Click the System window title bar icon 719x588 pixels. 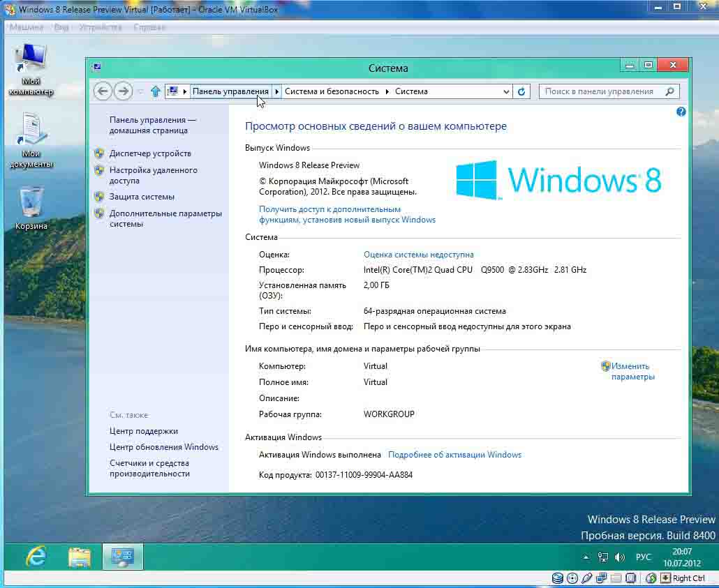[96, 67]
